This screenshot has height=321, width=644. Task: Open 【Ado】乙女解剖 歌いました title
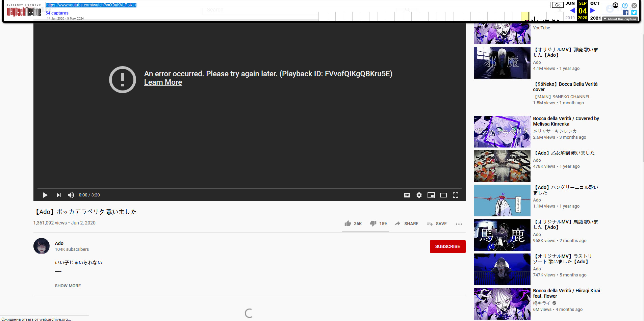click(x=564, y=153)
